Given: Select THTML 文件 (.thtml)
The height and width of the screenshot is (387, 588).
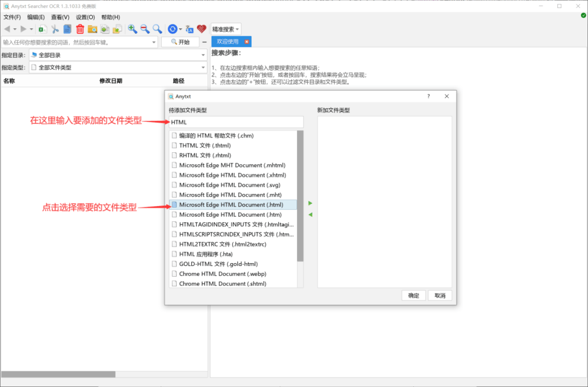Looking at the screenshot, I should (x=233, y=145).
